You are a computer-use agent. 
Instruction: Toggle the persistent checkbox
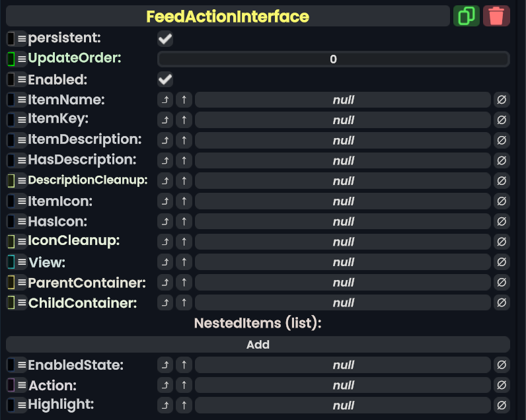165,39
